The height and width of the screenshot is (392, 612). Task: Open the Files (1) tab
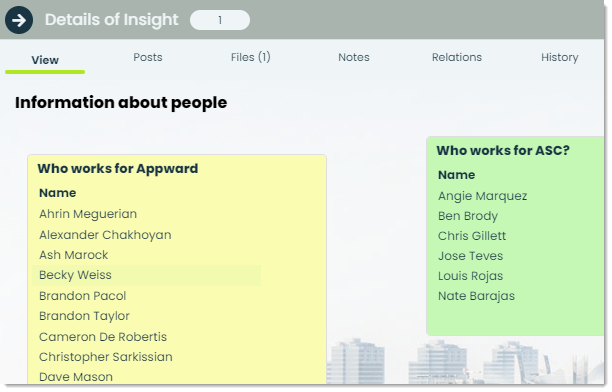tap(250, 57)
